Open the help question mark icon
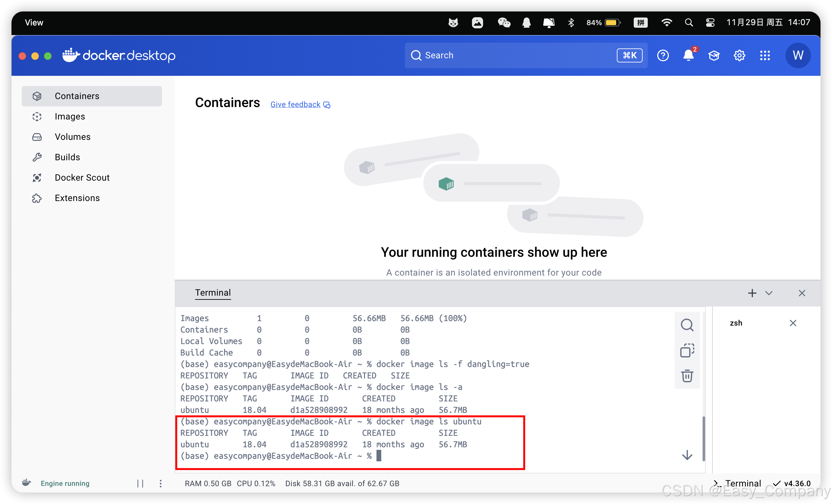Screen dimensions: 832x504 [662, 55]
